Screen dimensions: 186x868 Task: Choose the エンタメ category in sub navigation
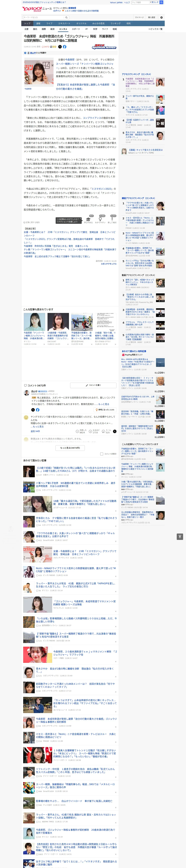click(63, 29)
